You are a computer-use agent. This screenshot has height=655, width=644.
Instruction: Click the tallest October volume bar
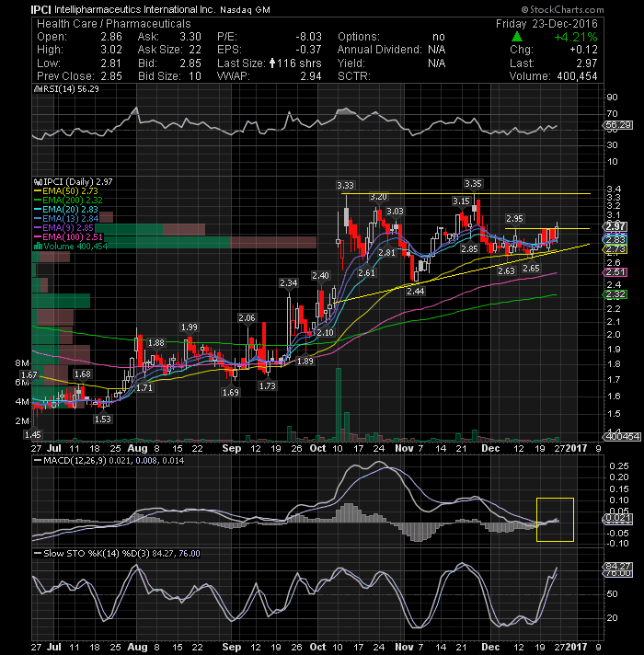pos(339,405)
